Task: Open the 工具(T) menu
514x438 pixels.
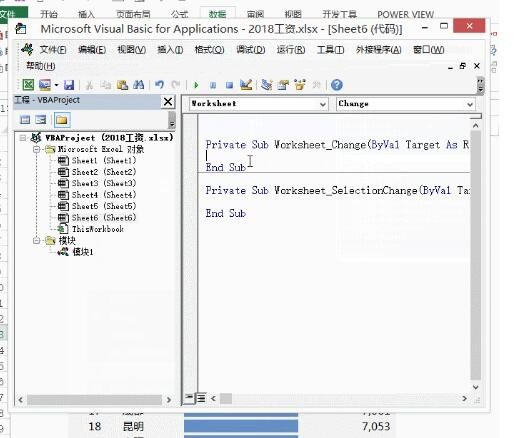Action: tap(331, 50)
